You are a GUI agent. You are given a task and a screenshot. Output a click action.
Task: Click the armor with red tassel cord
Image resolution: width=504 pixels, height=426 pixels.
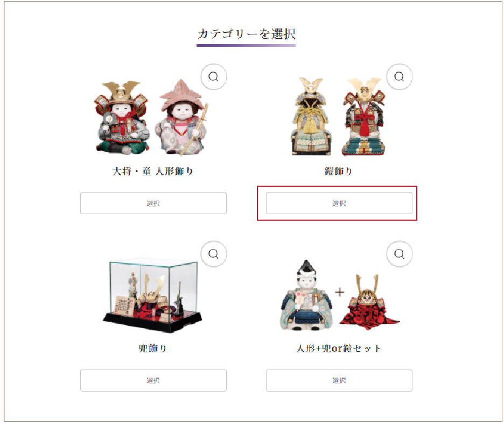(364, 117)
